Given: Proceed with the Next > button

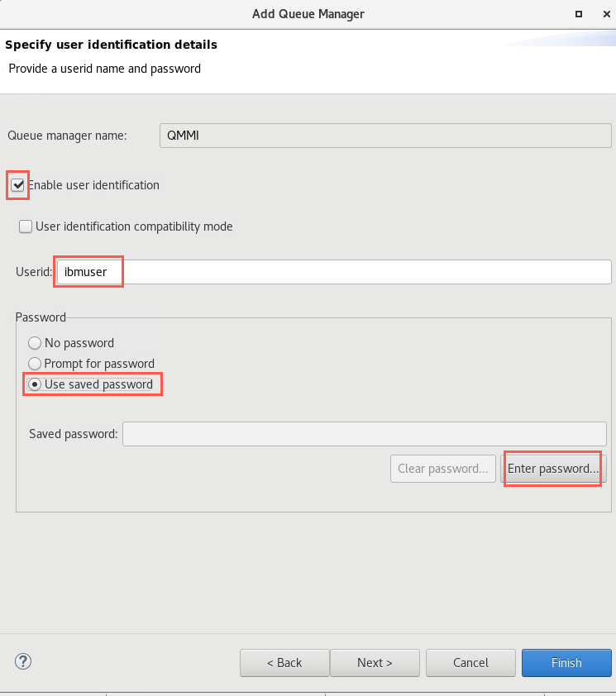Looking at the screenshot, I should tap(375, 663).
